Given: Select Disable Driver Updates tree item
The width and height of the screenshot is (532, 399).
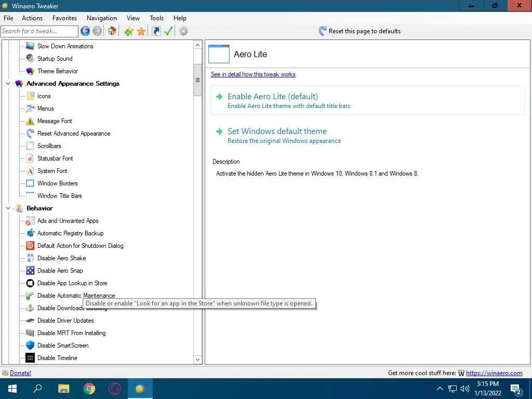Looking at the screenshot, I should 65,321.
